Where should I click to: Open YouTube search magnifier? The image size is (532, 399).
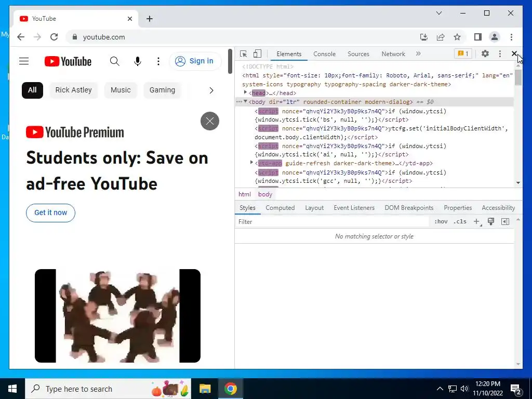click(x=115, y=61)
